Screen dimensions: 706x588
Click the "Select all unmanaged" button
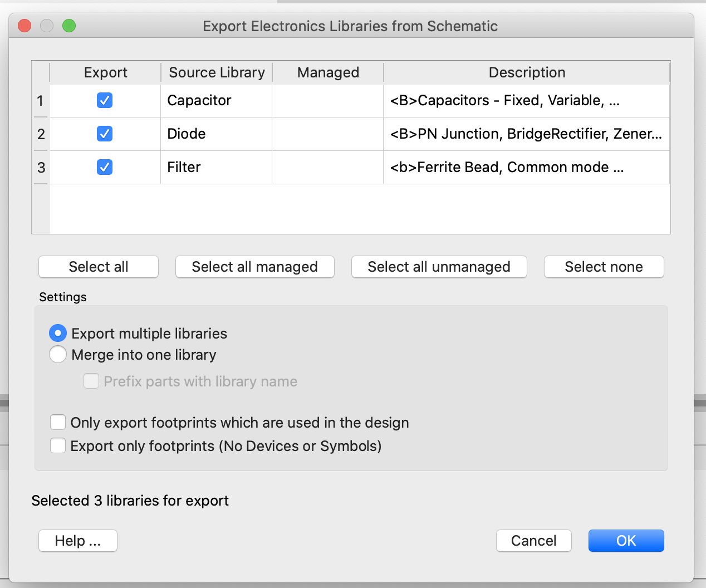coord(439,267)
